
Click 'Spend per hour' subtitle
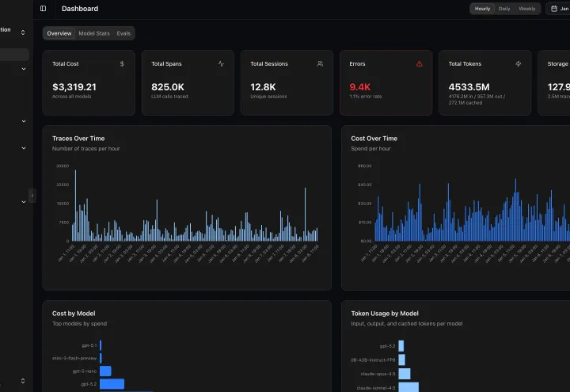pos(370,148)
